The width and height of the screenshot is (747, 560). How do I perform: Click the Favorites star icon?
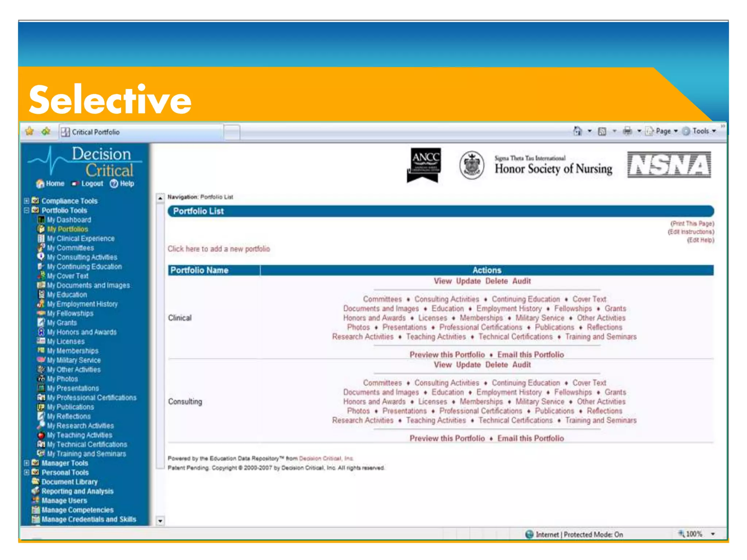tap(30, 132)
